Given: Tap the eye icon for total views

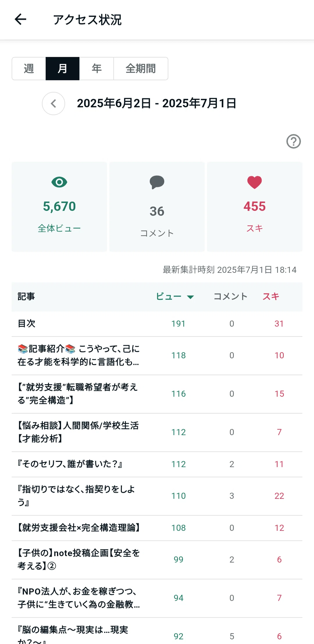Looking at the screenshot, I should [x=59, y=182].
